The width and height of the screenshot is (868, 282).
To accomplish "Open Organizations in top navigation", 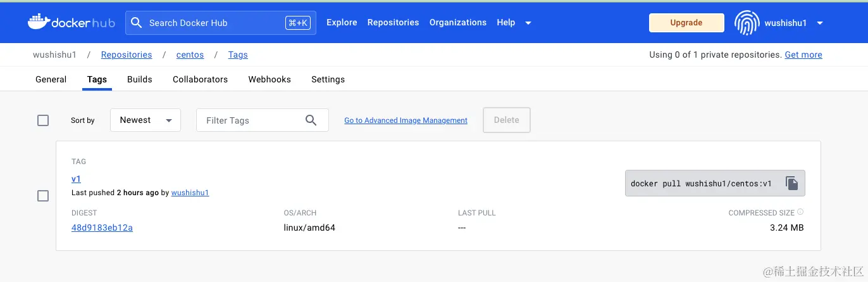I will (x=458, y=22).
